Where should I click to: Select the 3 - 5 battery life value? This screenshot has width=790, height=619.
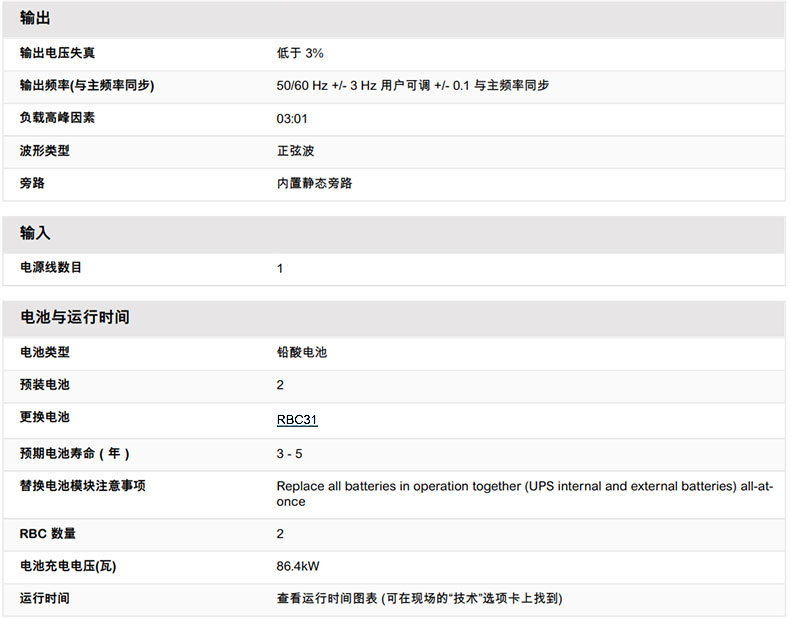point(289,454)
